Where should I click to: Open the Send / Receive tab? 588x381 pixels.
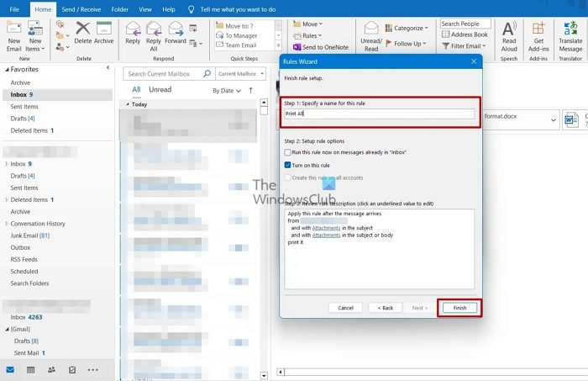click(x=81, y=9)
